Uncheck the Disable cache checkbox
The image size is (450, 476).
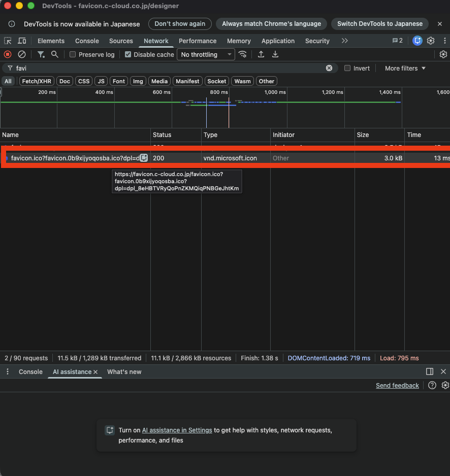(128, 55)
